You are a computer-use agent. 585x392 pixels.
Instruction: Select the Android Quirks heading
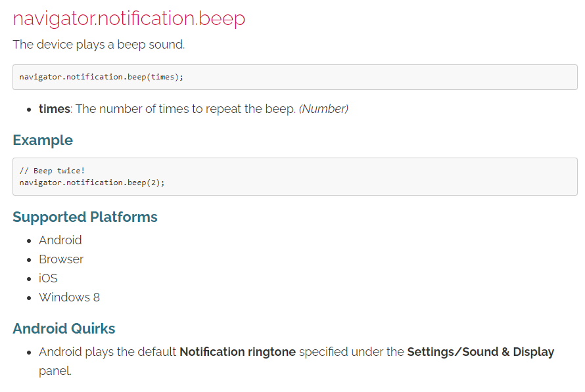64,328
